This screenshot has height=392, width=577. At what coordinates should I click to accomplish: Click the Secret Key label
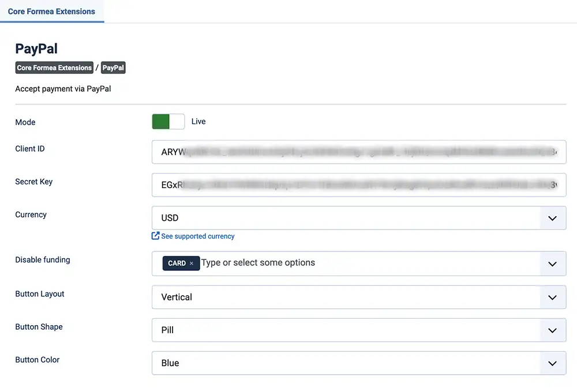(34, 182)
